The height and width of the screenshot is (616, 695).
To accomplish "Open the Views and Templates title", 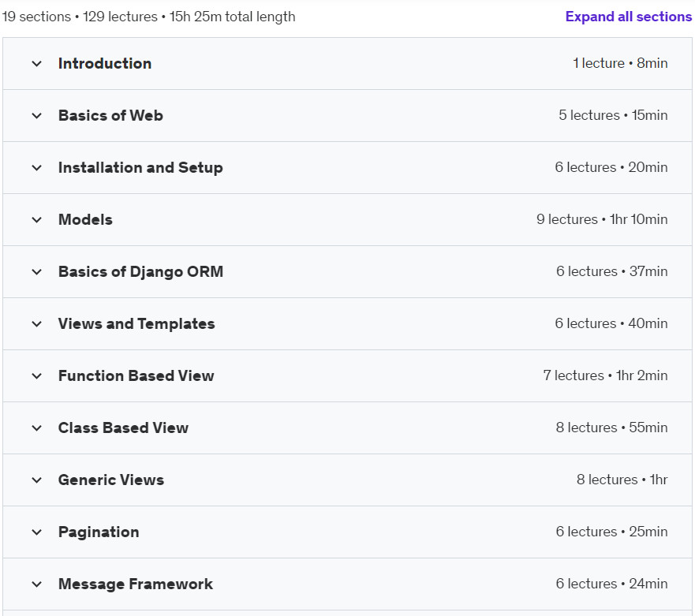I will (136, 323).
